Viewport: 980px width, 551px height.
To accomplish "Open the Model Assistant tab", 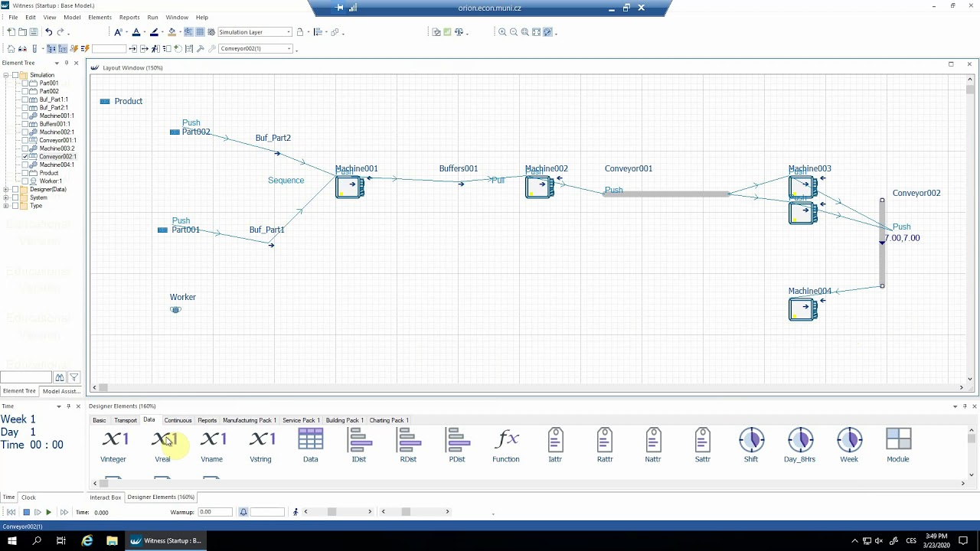I will (62, 391).
